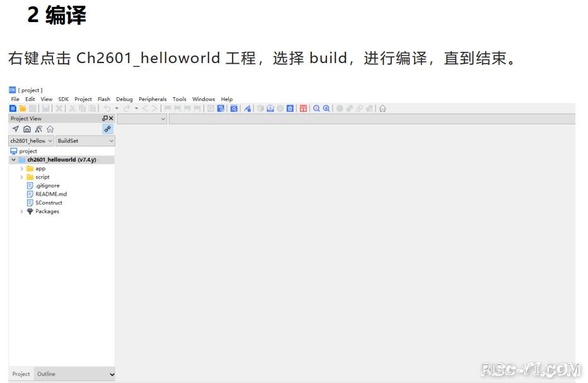Click the red grid toolbar icon
The image size is (588, 383).
click(x=303, y=109)
